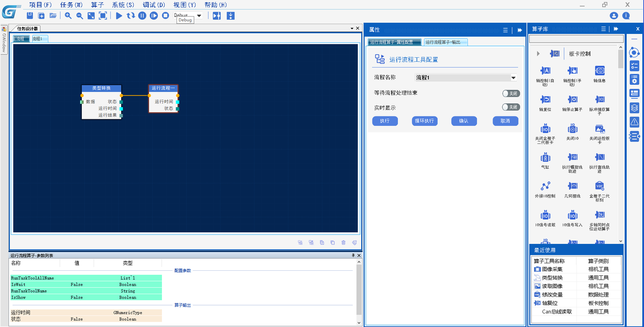The image size is (644, 327).
Task: Switch to 运行流程算子-输出 tab
Action: pos(445,42)
